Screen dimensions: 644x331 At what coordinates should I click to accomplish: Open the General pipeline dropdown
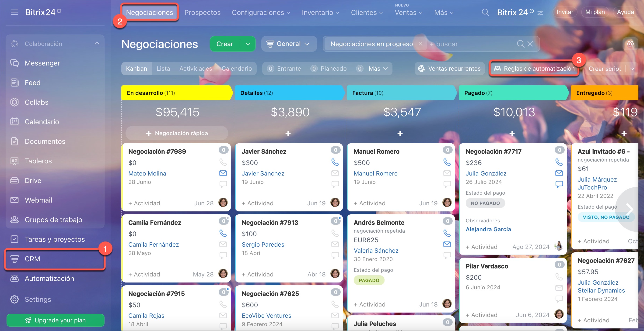point(289,44)
